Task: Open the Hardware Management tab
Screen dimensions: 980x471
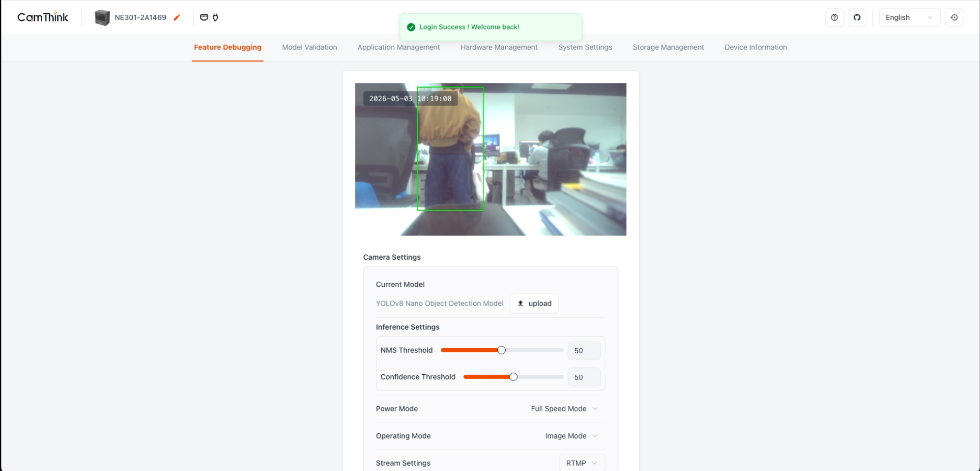Action: [498, 47]
